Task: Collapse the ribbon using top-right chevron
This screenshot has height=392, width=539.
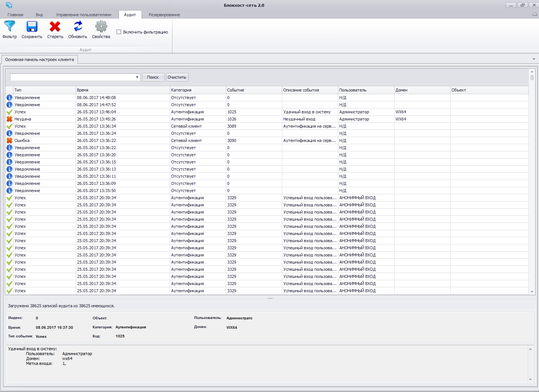Action: [534, 15]
